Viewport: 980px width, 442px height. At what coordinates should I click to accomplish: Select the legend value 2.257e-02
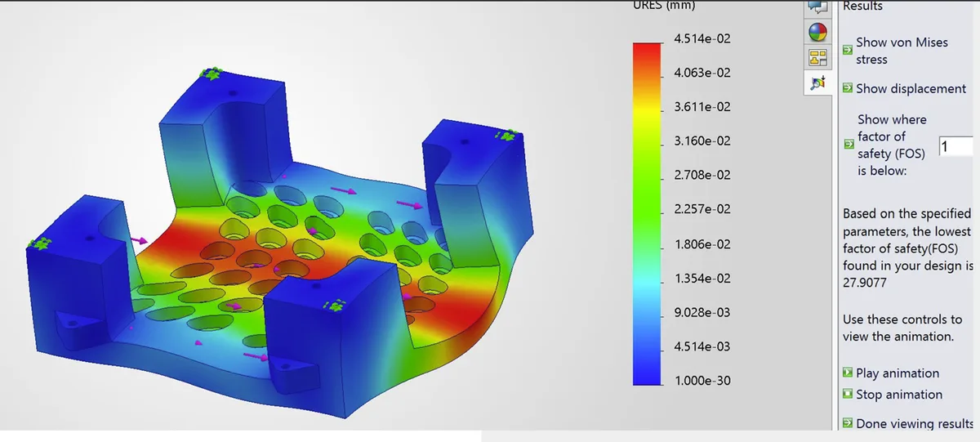pos(702,210)
